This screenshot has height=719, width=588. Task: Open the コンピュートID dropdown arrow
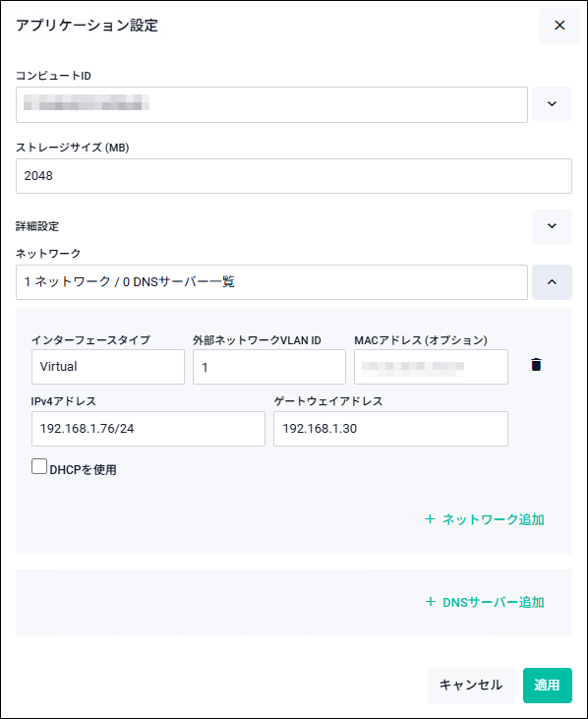(552, 104)
